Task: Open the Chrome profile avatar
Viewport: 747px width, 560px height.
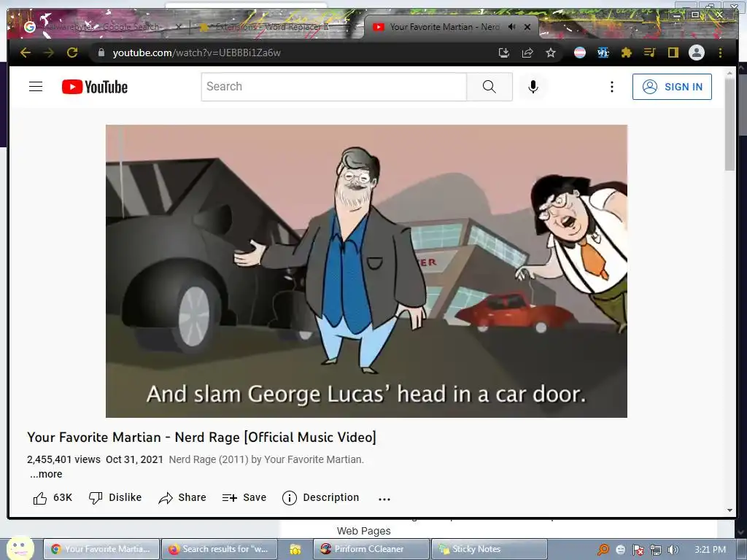Action: pyautogui.click(x=697, y=52)
